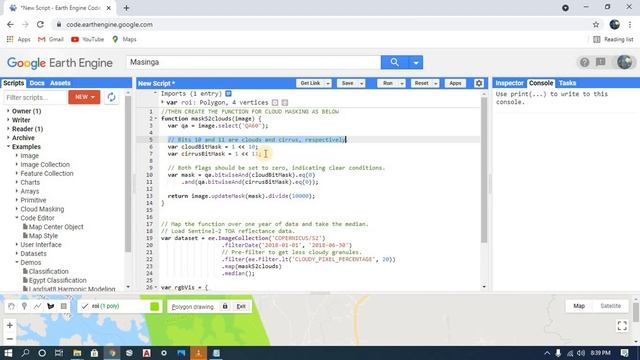Open the user account avatar
The image size is (640, 360).
624,62
